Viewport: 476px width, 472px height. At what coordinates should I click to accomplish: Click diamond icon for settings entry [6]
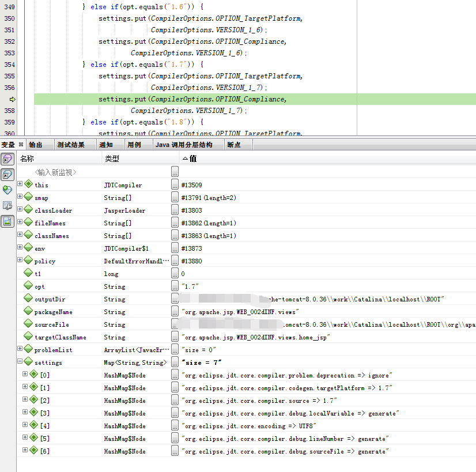(33, 451)
